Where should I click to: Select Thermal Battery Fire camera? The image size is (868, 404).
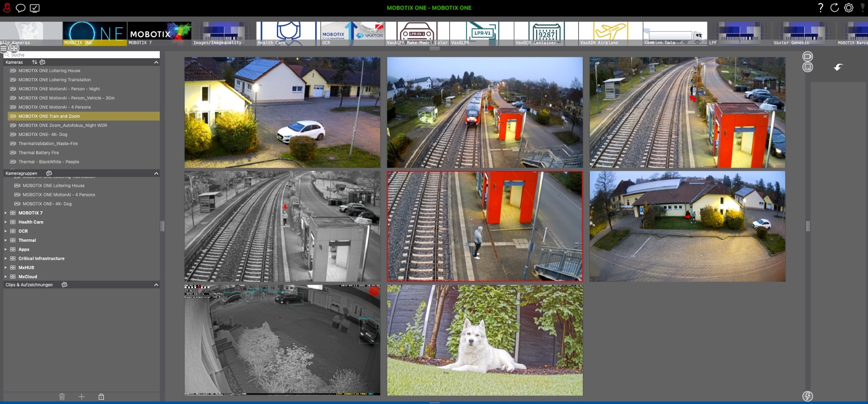click(39, 153)
